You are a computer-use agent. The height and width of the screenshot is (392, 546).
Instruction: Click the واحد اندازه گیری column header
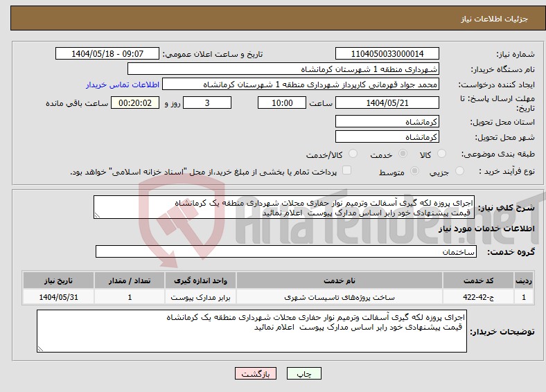[x=200, y=280]
